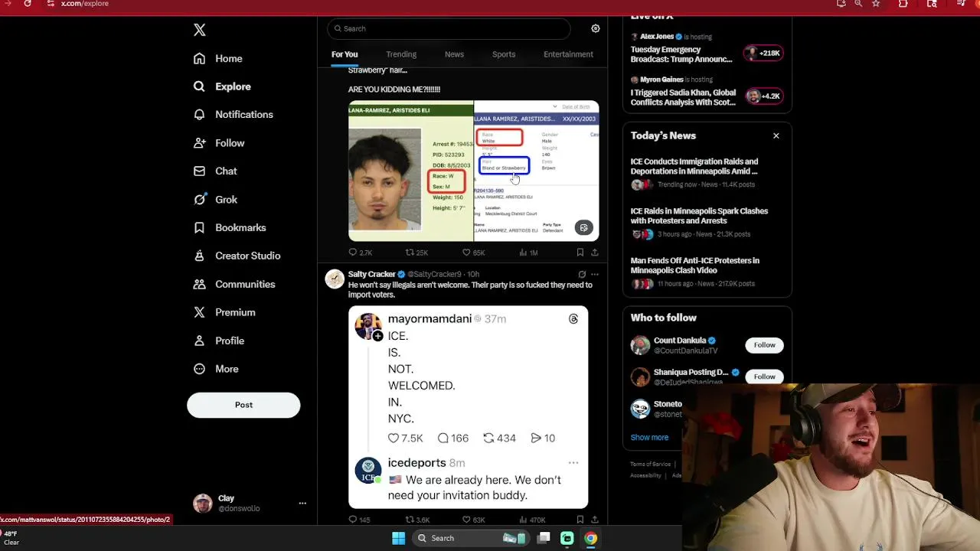Repost the post with 25K reposts

point(416,253)
